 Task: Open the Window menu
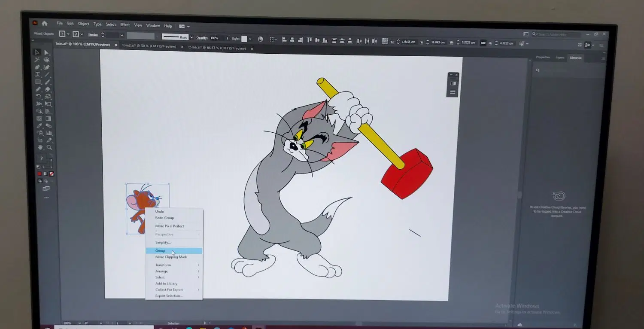[153, 26]
